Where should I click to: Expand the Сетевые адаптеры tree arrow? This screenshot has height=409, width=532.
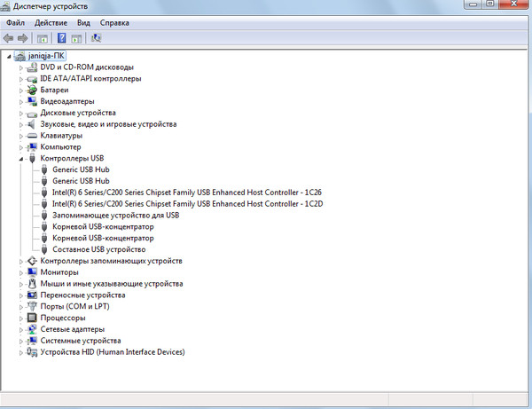pos(21,330)
